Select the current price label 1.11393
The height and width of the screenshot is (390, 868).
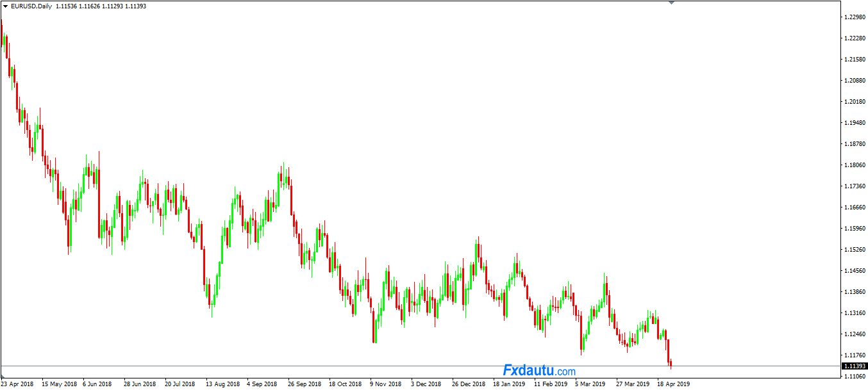(854, 366)
